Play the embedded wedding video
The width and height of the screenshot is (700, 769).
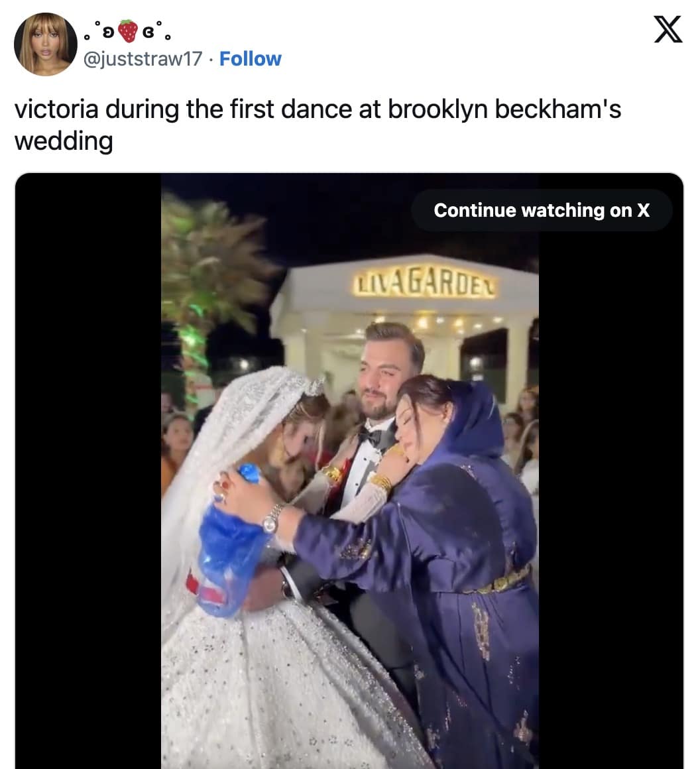[x=349, y=471]
